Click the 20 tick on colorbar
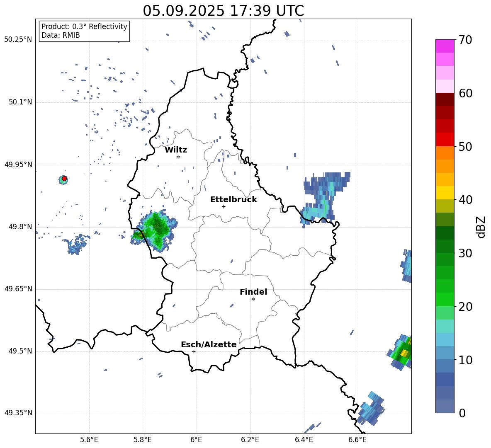Screen dimensions: 491x448 pyautogui.click(x=465, y=307)
